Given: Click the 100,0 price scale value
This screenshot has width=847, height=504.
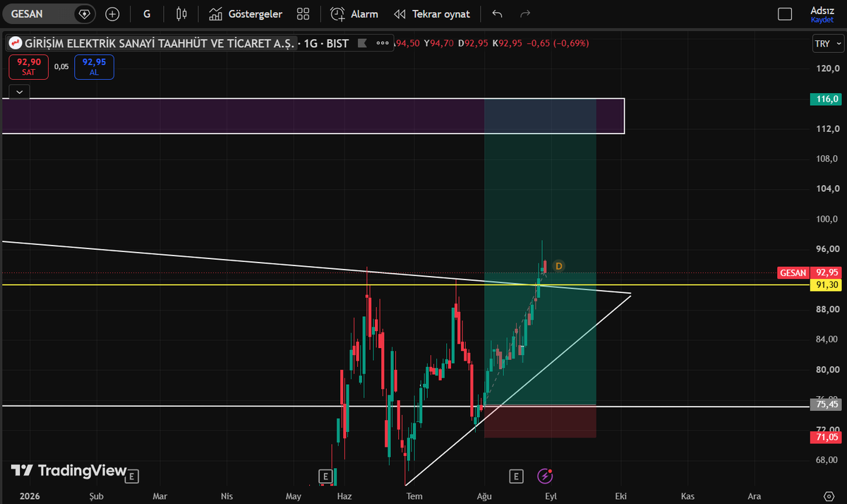Looking at the screenshot, I should (x=827, y=219).
